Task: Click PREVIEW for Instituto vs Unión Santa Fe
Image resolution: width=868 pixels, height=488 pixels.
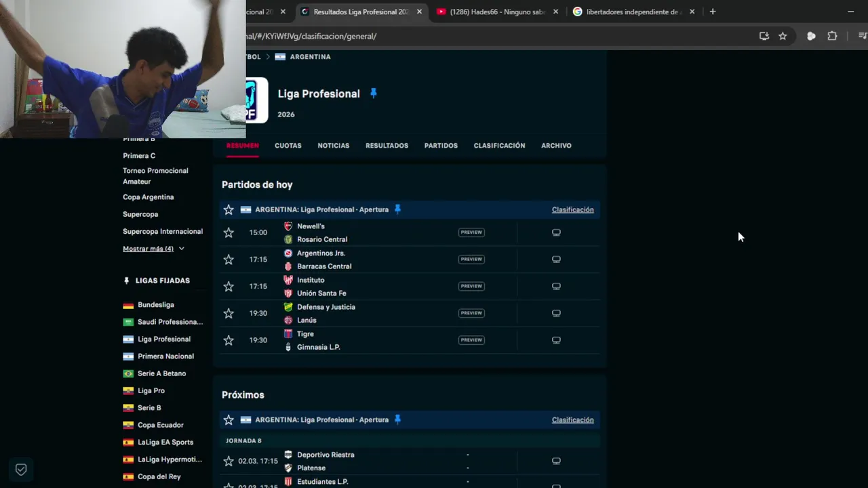Action: (471, 286)
